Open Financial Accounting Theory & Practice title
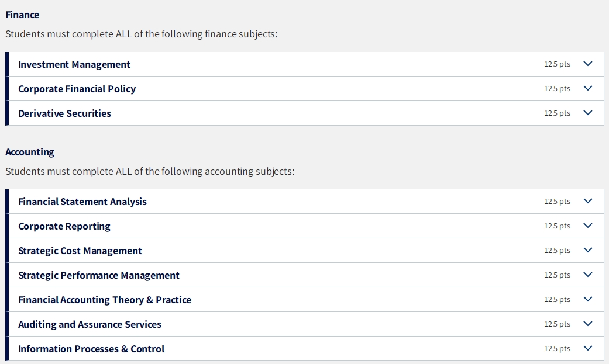Screen dimensions: 609x364 click(105, 300)
